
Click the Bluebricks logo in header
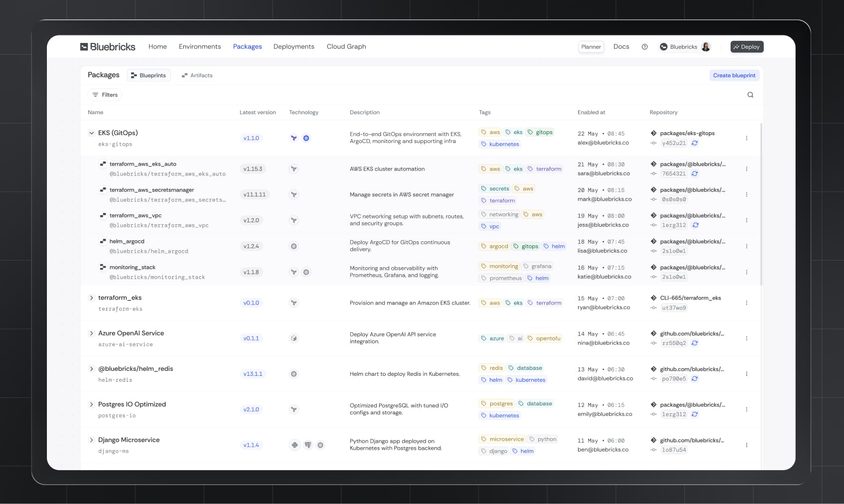click(x=108, y=47)
